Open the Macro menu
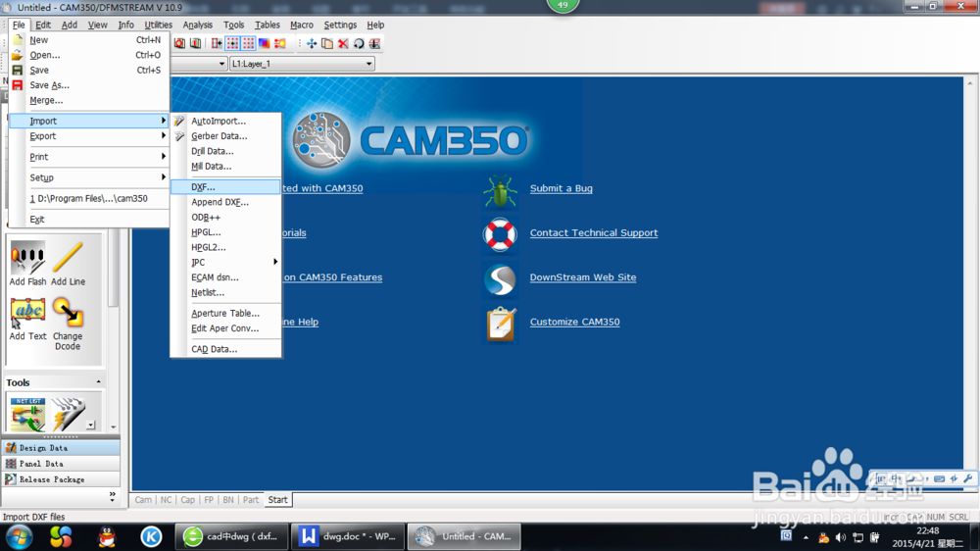 coord(302,25)
